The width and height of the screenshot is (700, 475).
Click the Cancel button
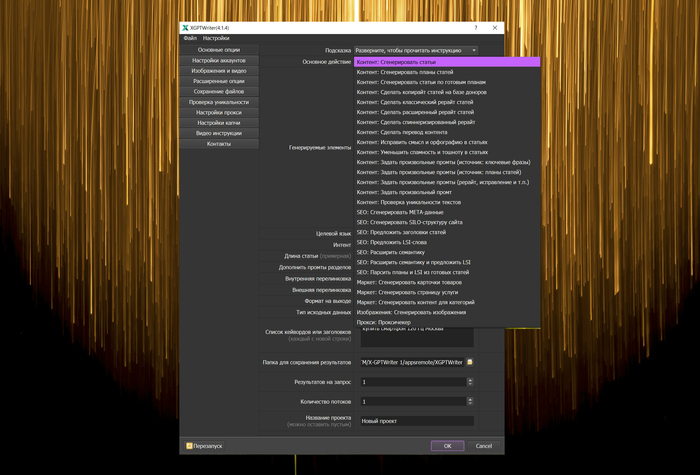tap(483, 445)
